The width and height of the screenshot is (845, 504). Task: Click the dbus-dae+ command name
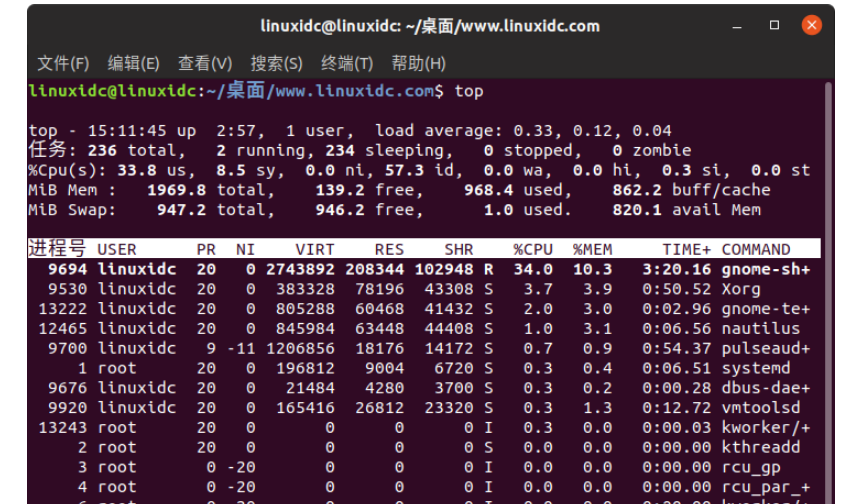(x=766, y=388)
